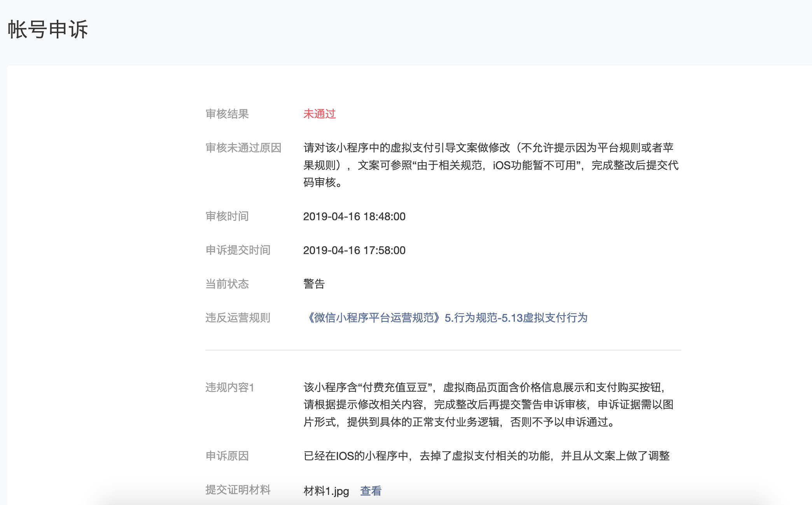Select the 帐号申诉 page heading

tap(48, 30)
